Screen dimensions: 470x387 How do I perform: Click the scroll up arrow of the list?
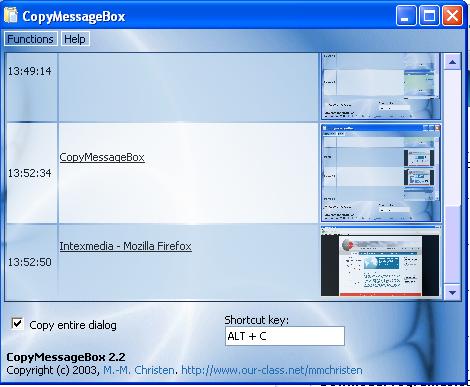(452, 62)
